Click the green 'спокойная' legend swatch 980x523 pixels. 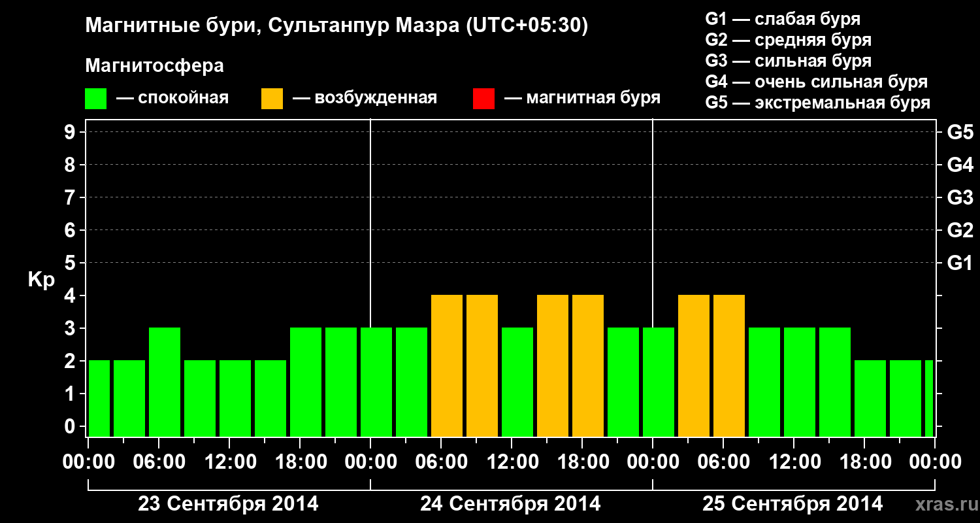pyautogui.click(x=96, y=99)
